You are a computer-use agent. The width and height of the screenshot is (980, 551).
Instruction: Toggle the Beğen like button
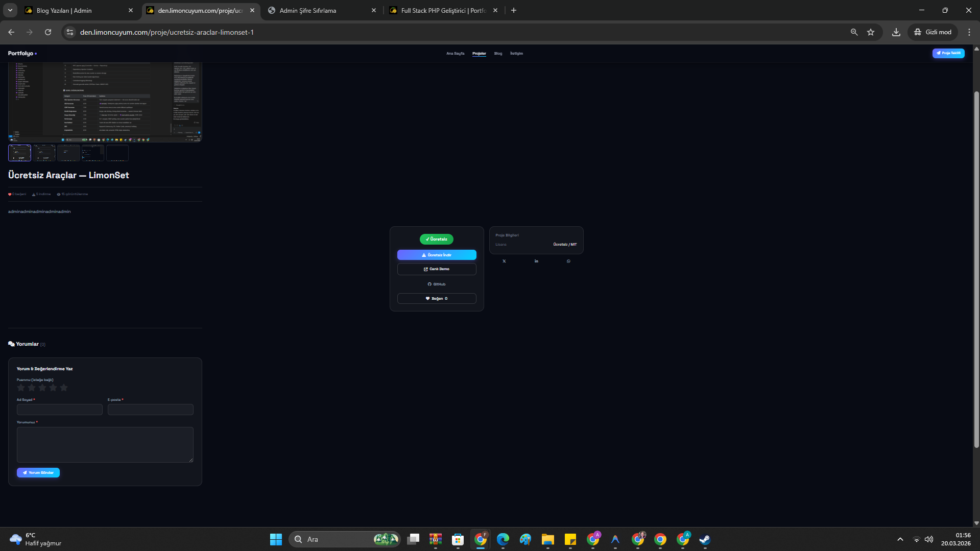pyautogui.click(x=437, y=299)
